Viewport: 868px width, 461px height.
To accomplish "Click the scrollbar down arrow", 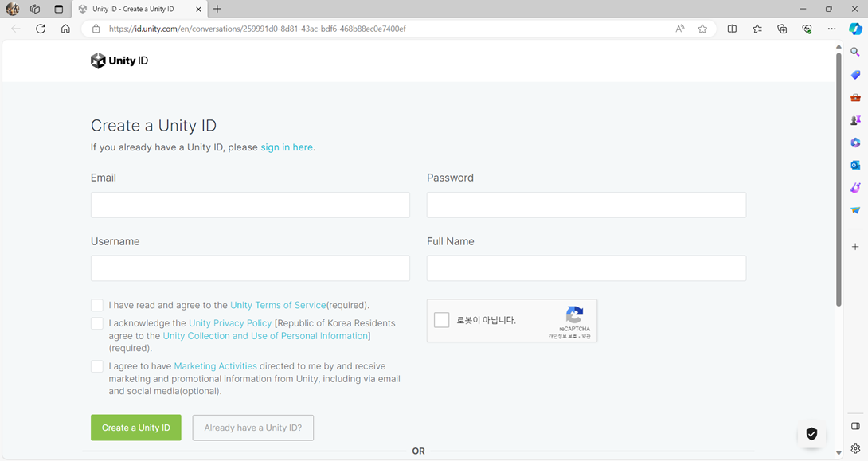I will (x=839, y=453).
